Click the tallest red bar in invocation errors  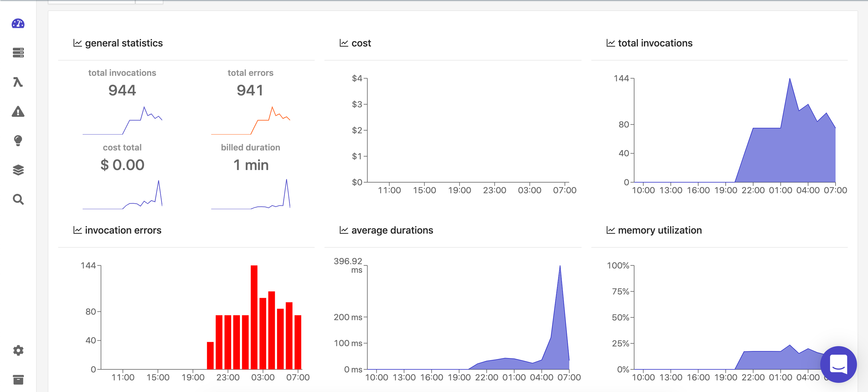coord(254,317)
